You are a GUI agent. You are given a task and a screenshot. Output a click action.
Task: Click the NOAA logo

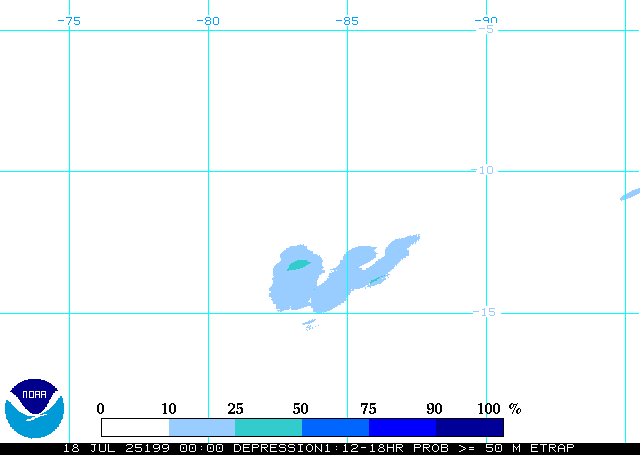click(34, 408)
